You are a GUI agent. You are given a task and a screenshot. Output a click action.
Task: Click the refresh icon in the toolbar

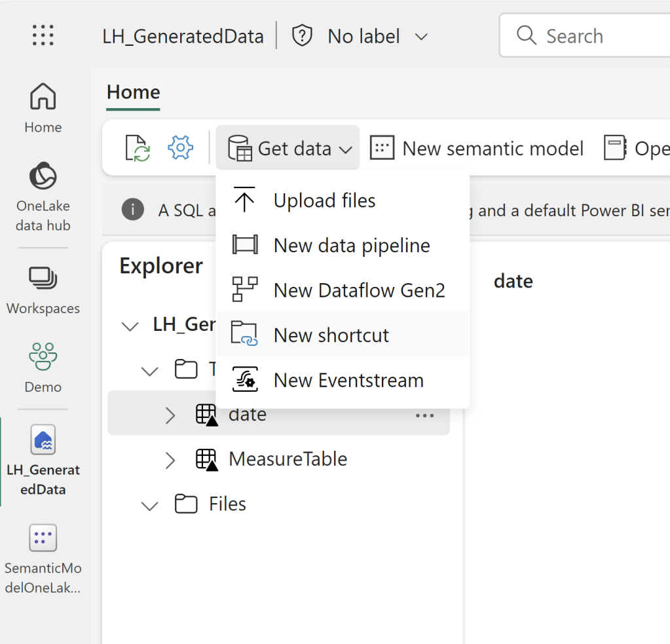coord(138,148)
